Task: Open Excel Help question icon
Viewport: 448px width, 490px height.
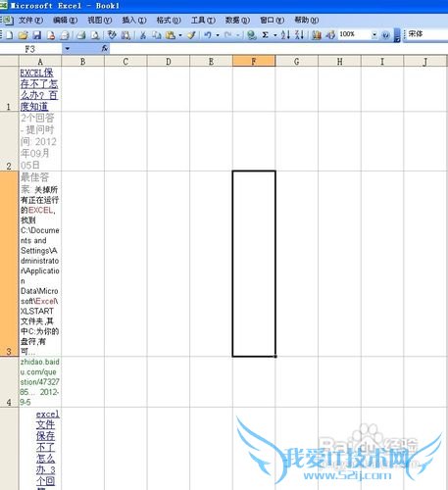Action: pos(385,34)
